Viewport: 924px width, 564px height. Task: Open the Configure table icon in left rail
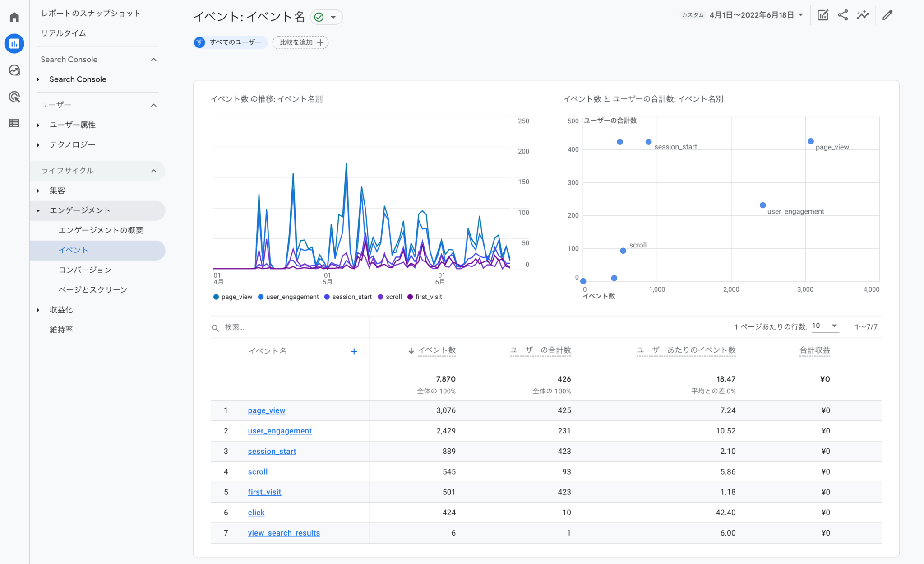click(x=14, y=123)
